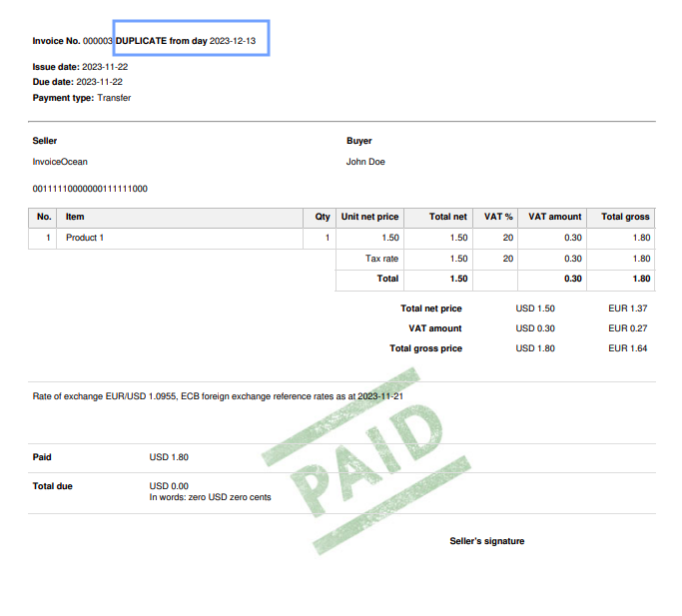The width and height of the screenshot is (682, 616).
Task: Click the Item column header
Action: pyautogui.click(x=75, y=217)
